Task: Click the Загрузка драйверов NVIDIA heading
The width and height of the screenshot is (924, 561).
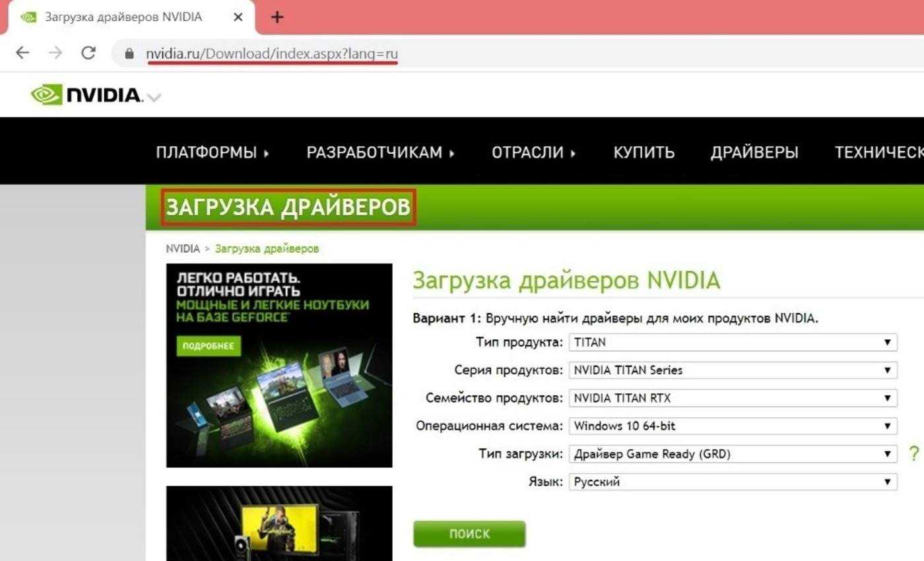Action: tap(566, 281)
